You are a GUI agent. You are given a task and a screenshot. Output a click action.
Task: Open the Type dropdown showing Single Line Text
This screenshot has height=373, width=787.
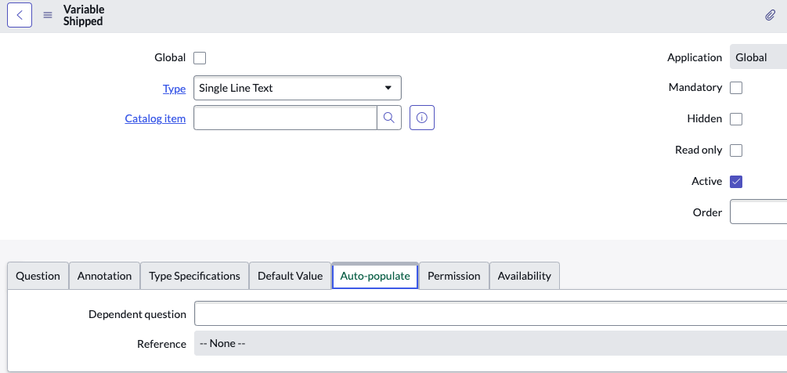[x=298, y=88]
